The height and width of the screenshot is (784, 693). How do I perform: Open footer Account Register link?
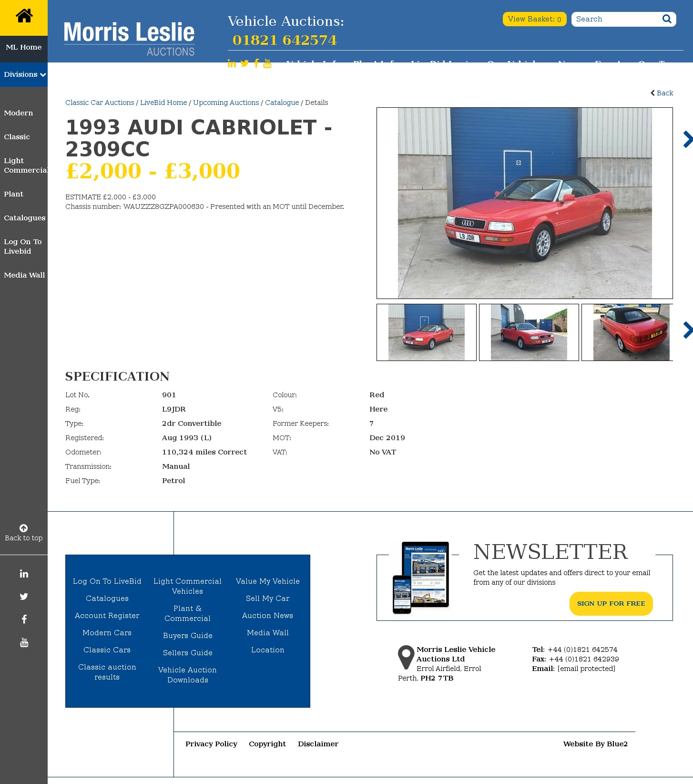click(x=107, y=616)
